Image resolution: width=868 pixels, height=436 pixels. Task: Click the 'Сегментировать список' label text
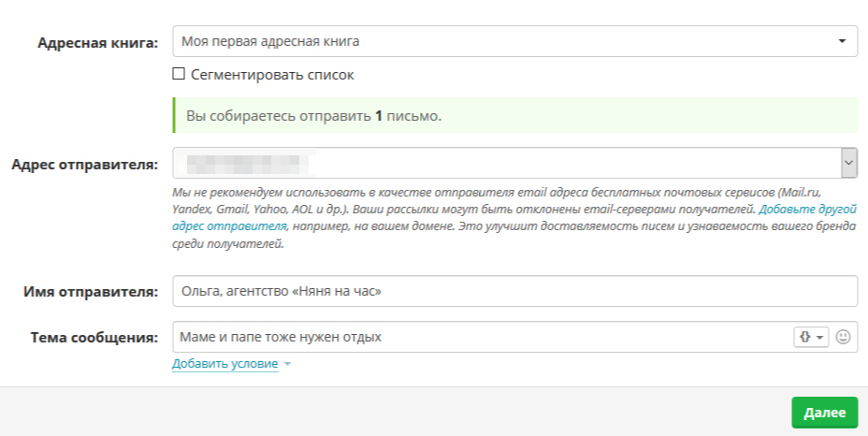click(x=272, y=75)
